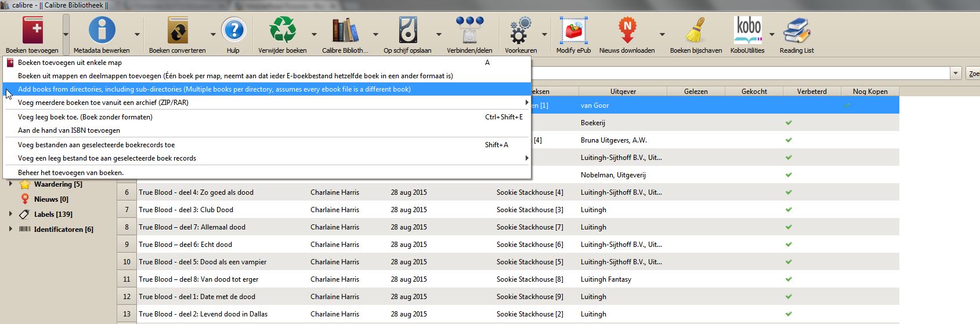The width and height of the screenshot is (980, 324).
Task: Click the Hulp question mark icon
Action: [233, 30]
